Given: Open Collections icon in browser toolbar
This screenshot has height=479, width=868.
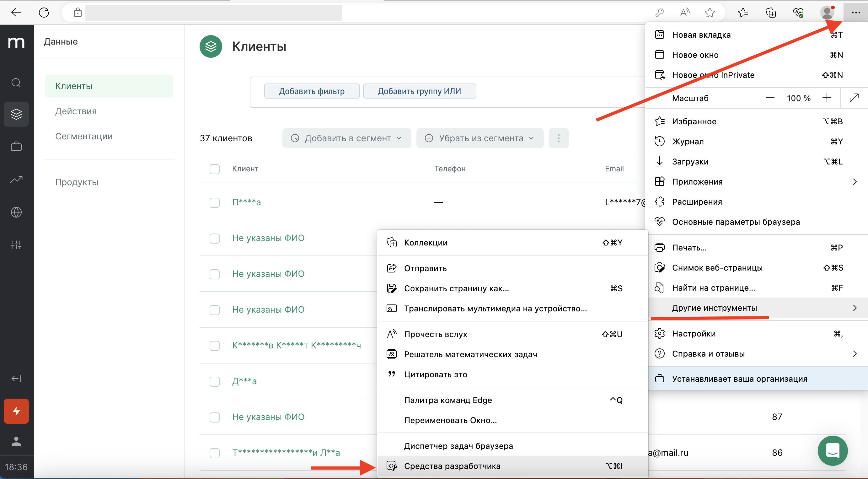Looking at the screenshot, I should [x=771, y=13].
